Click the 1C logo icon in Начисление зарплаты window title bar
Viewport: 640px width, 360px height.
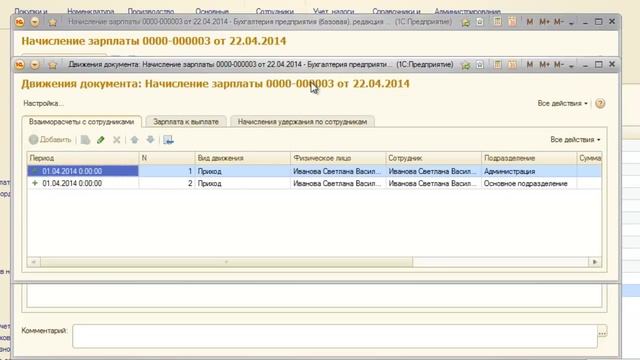click(x=20, y=22)
